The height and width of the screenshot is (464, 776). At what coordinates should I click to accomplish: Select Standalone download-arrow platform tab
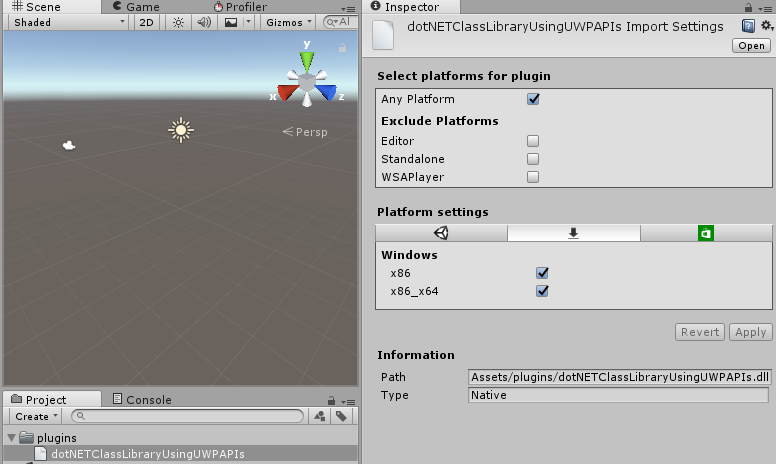[x=574, y=233]
